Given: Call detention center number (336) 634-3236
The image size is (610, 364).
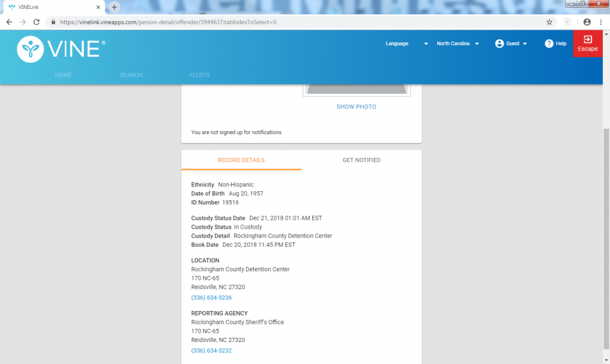Looking at the screenshot, I should [211, 297].
